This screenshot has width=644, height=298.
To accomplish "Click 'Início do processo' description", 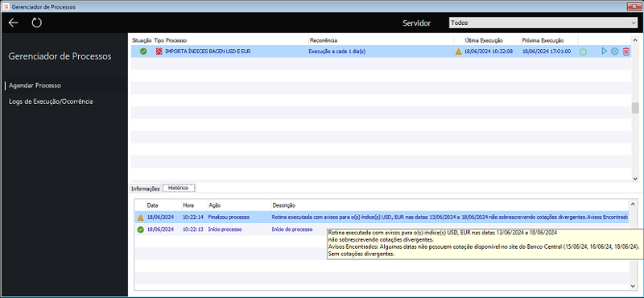I will coord(292,230).
